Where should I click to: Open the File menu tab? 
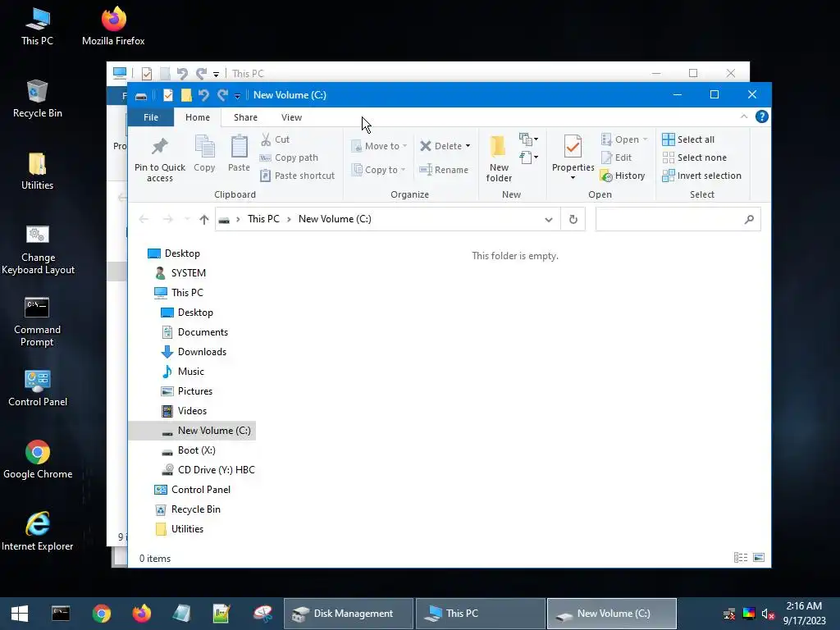pos(151,117)
